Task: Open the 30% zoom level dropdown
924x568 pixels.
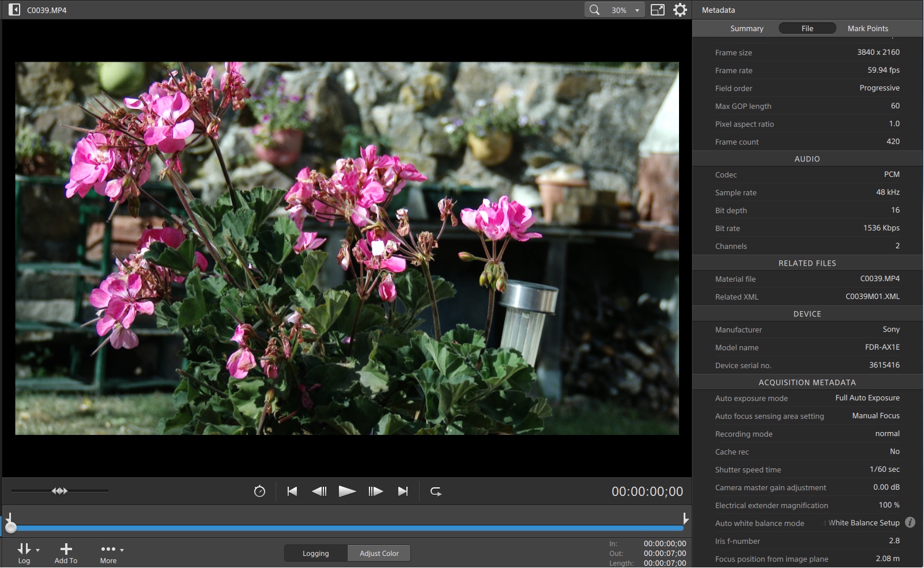Action: [x=636, y=10]
